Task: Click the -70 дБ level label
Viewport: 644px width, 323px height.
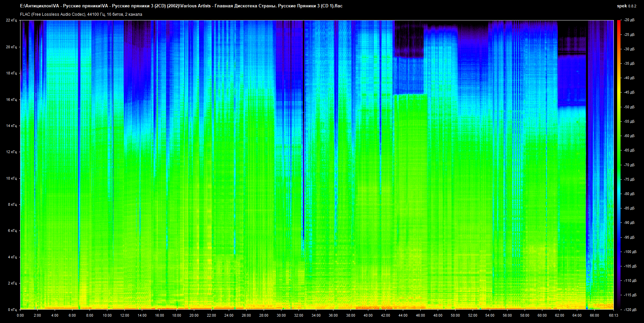Action: [629, 165]
